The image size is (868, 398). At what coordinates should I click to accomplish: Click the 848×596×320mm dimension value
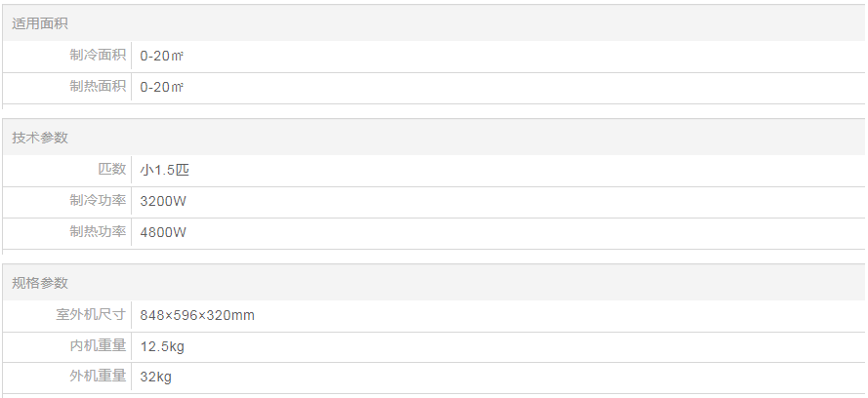(197, 316)
